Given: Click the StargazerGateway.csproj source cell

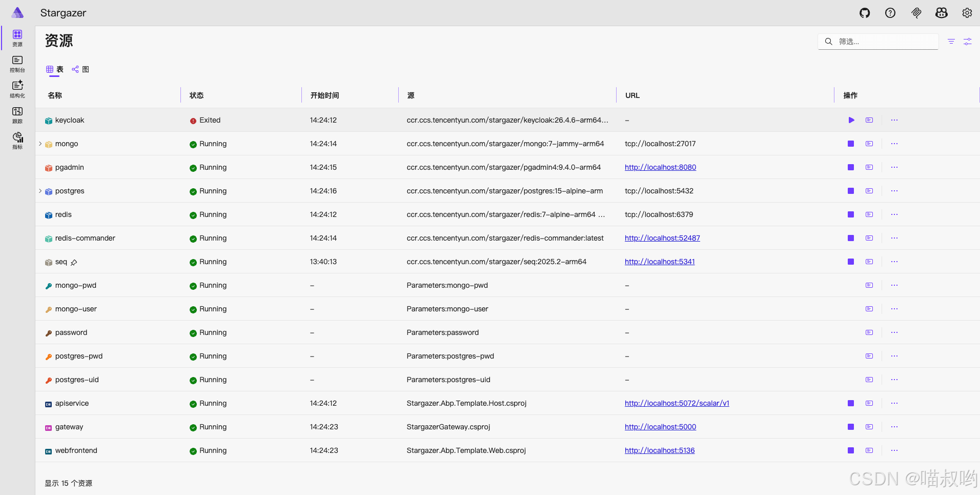Looking at the screenshot, I should [x=448, y=427].
